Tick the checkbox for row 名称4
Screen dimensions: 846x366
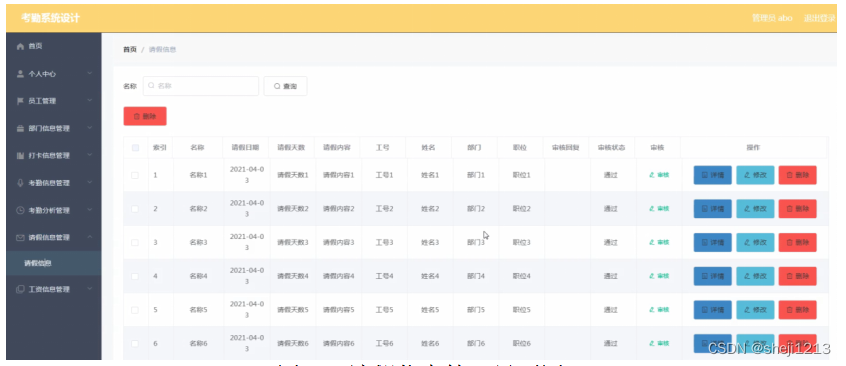[x=135, y=276]
